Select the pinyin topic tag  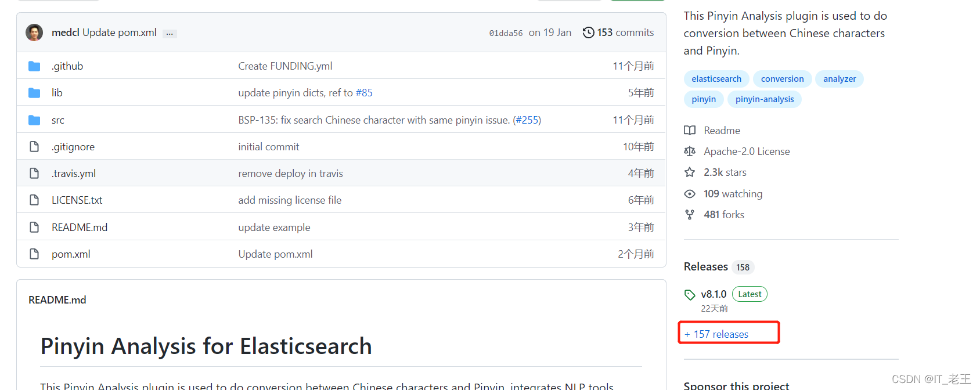[704, 99]
